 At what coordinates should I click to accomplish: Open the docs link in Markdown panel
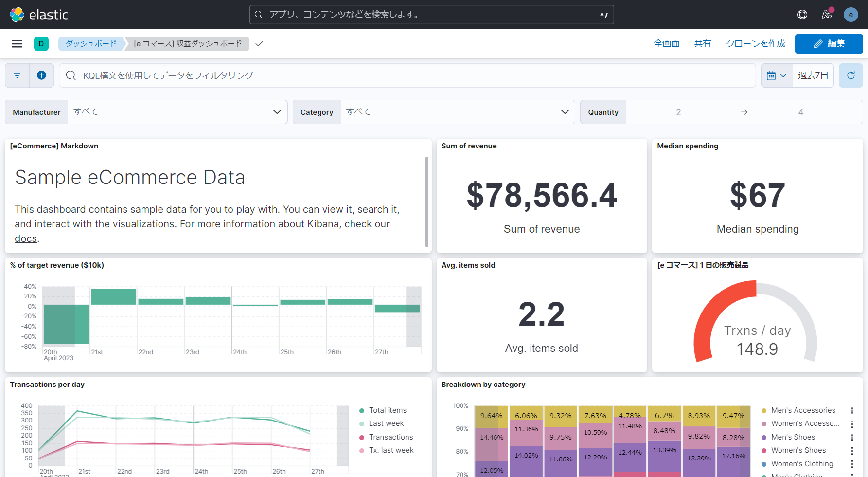coord(26,238)
